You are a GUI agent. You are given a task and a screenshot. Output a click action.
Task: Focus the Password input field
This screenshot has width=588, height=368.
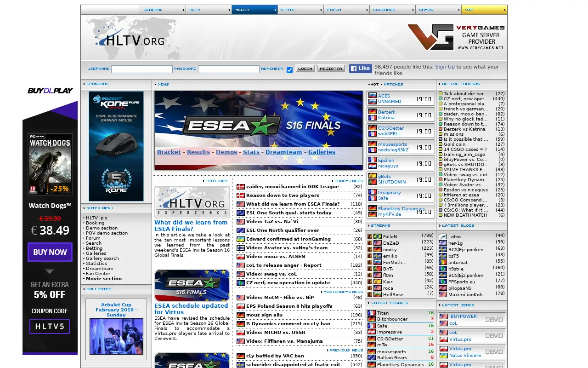coord(229,69)
